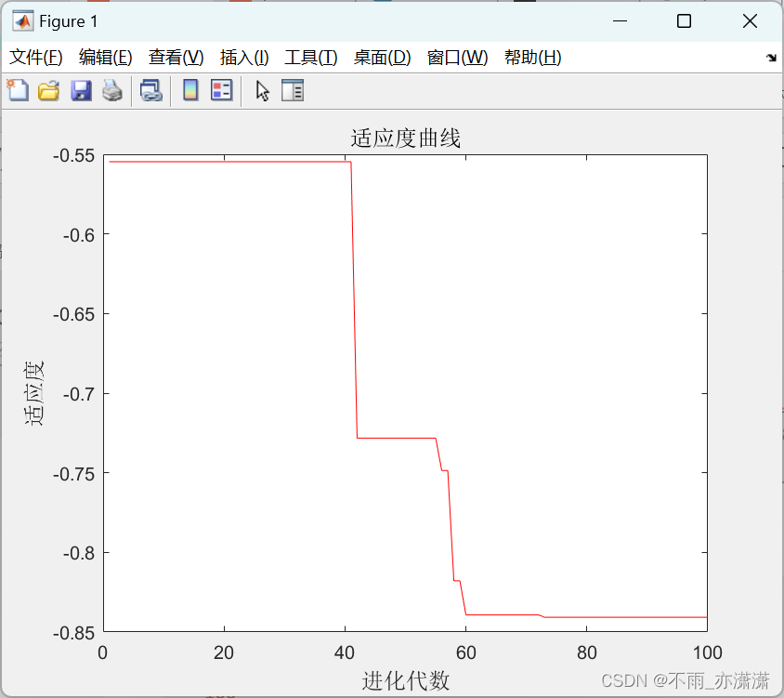The height and width of the screenshot is (698, 784).
Task: Open the 插入(I) menu
Action: (244, 58)
